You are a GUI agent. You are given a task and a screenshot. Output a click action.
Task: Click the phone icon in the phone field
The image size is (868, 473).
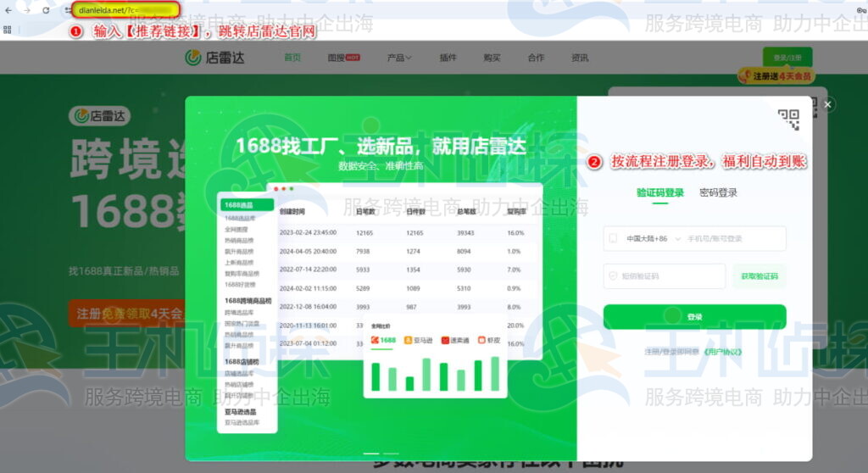coord(613,239)
